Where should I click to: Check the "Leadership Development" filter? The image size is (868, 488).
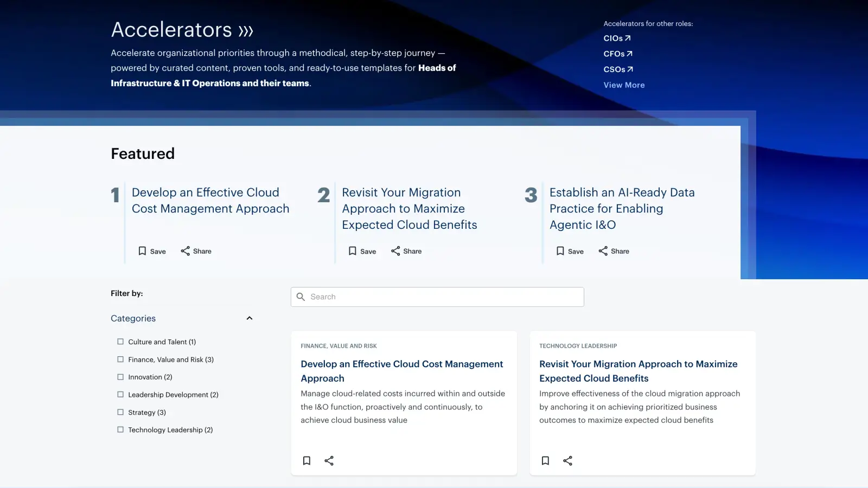(120, 394)
